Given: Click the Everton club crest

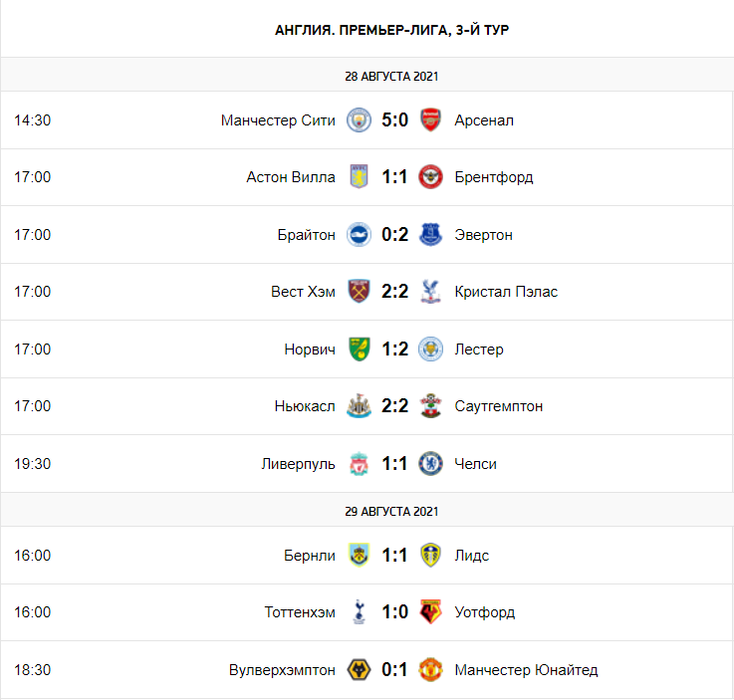Looking at the screenshot, I should tap(430, 234).
